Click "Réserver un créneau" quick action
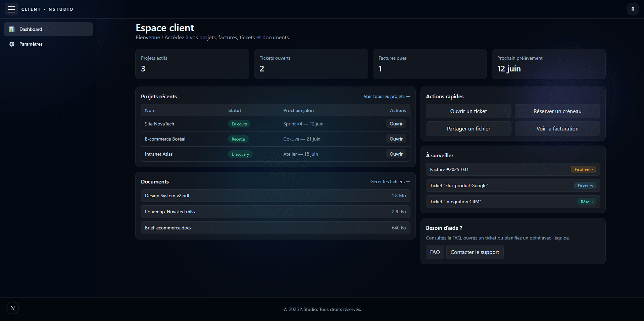This screenshot has width=644, height=321. 557,111
